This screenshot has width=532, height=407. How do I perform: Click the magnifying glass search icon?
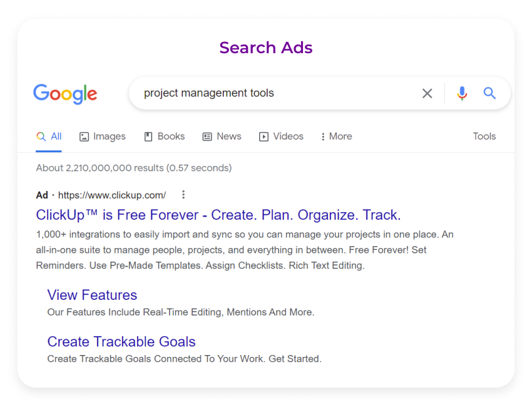pos(489,93)
